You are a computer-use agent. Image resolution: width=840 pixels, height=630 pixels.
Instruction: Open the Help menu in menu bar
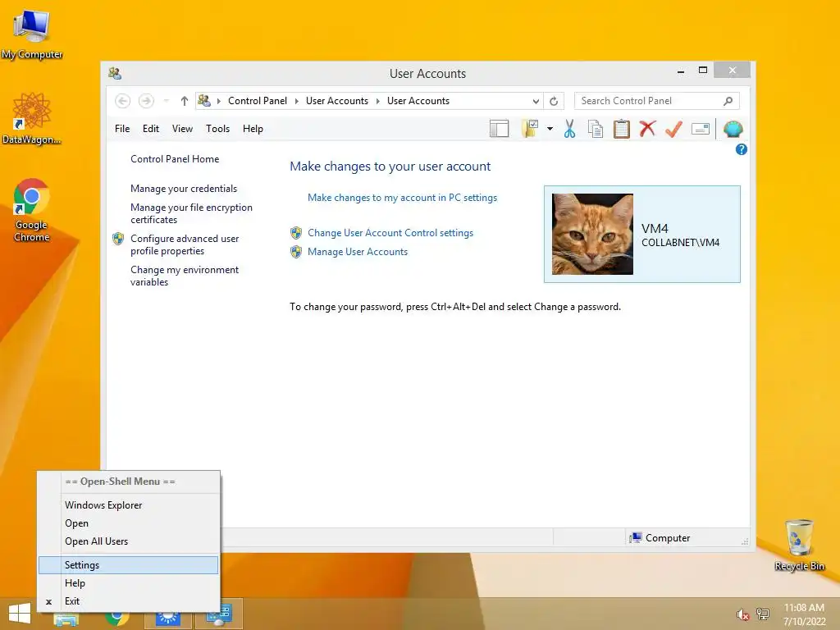point(253,129)
